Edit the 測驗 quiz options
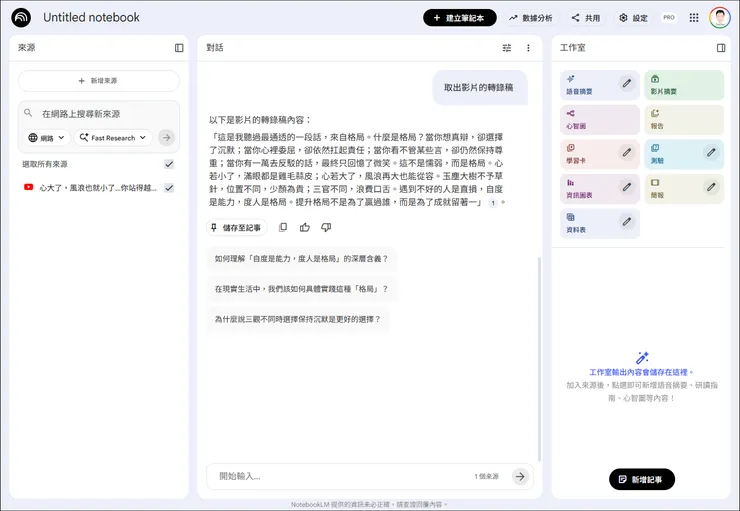740x511 pixels. pyautogui.click(x=711, y=152)
